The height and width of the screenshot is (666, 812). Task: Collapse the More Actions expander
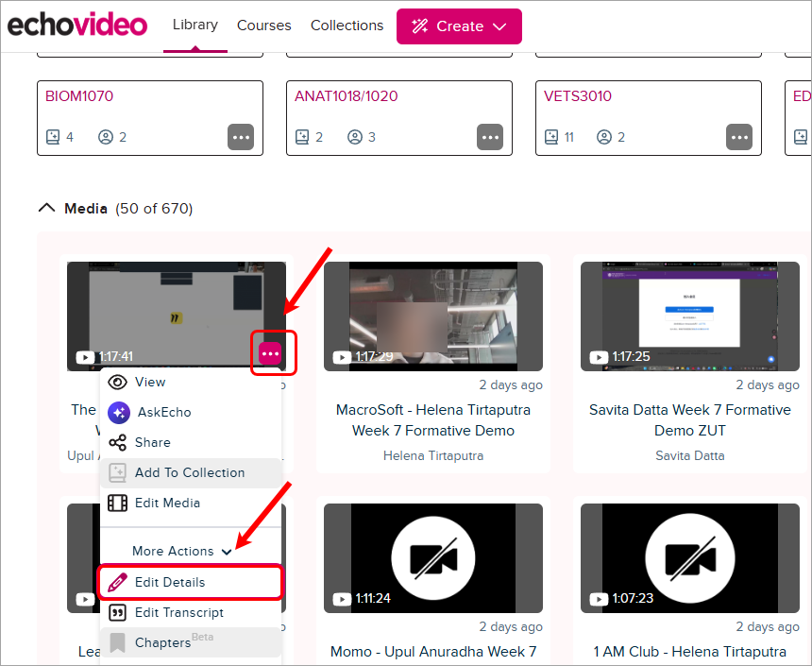point(182,551)
